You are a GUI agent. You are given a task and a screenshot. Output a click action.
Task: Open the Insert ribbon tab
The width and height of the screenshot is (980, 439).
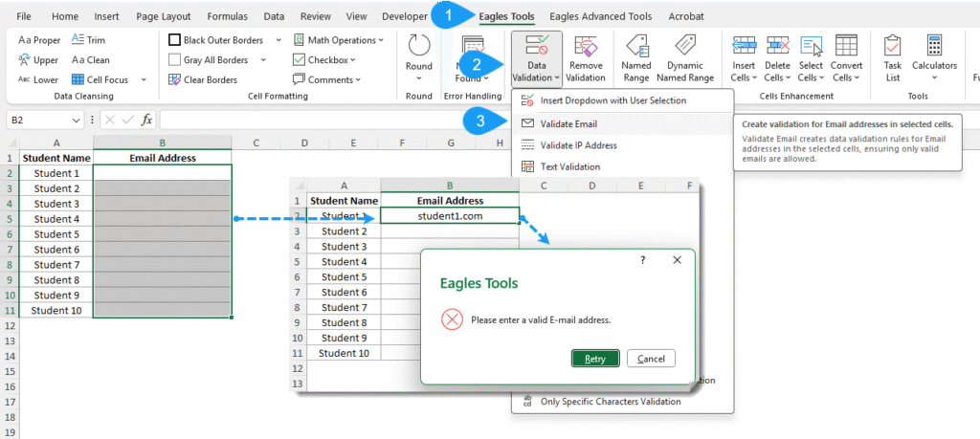[106, 16]
